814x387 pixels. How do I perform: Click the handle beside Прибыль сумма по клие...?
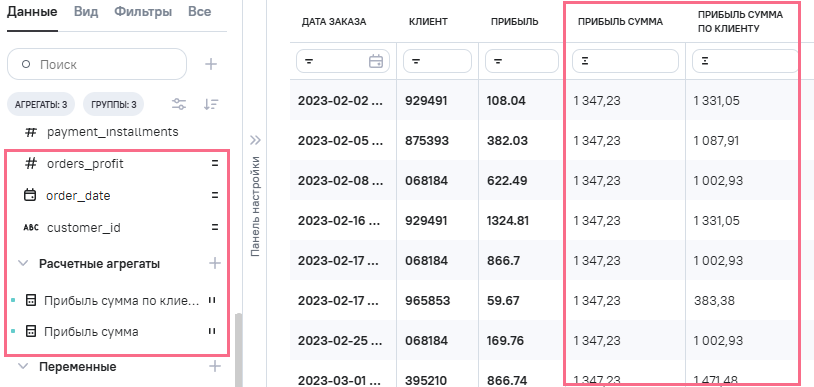(212, 300)
